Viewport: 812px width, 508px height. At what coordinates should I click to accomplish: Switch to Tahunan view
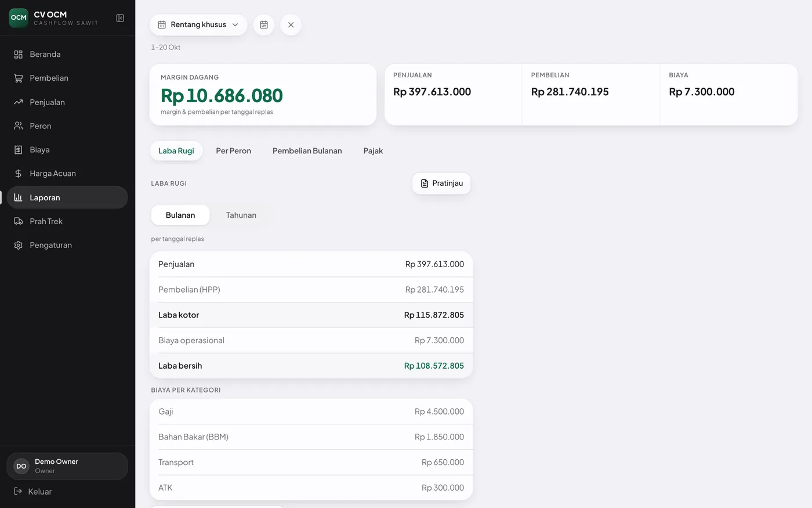point(241,215)
